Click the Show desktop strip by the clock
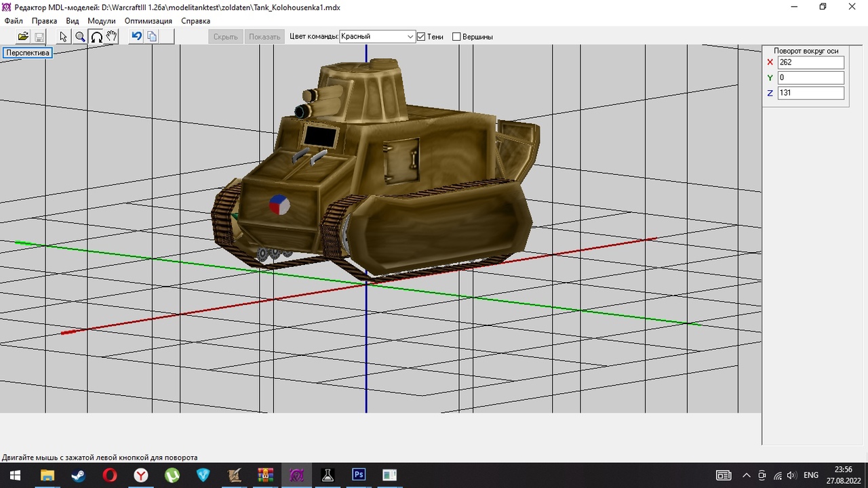868x488 pixels. [866, 475]
